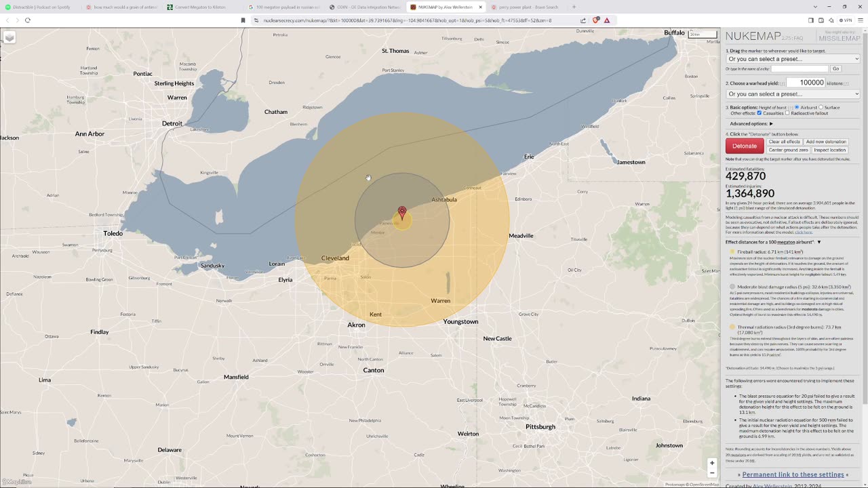Collapse the Effect distances section arrow
The image size is (868, 488).
pos(819,242)
